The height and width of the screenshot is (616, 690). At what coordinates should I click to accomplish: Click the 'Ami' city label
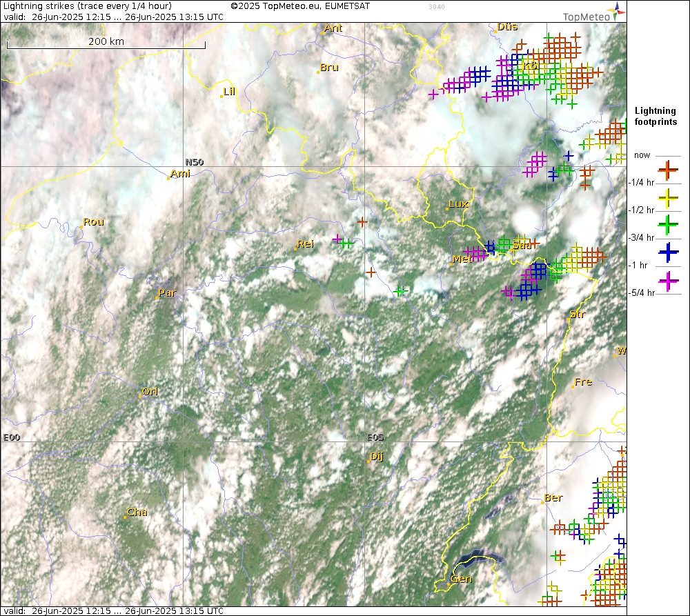pyautogui.click(x=180, y=173)
